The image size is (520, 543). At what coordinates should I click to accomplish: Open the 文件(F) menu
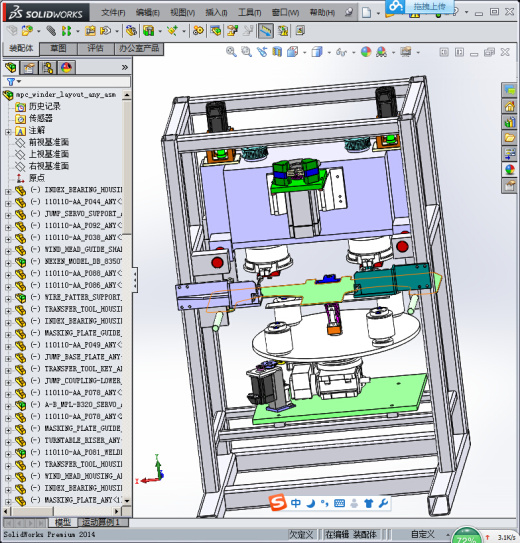tap(113, 12)
